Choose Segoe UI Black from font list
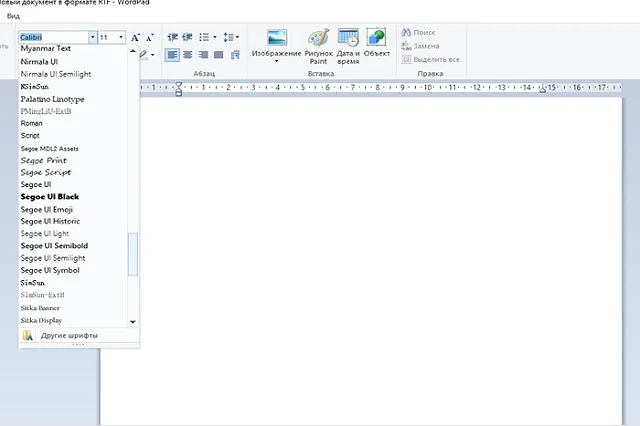 [50, 197]
